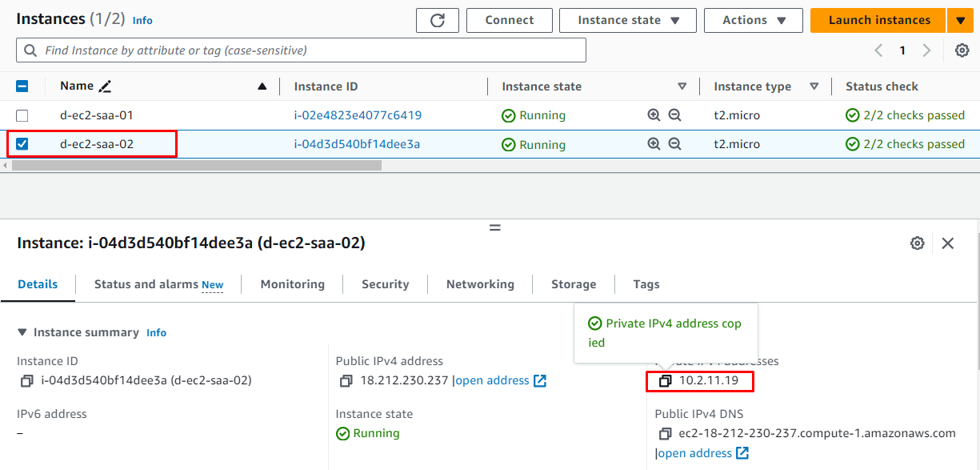Click the edit pencil beside Name column
This screenshot has width=980, height=470.
pos(105,86)
